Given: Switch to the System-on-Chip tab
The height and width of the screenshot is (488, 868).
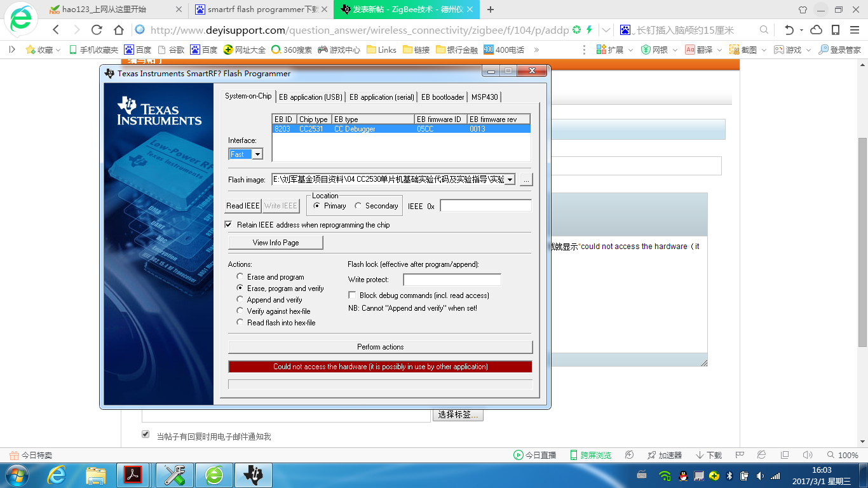Looking at the screenshot, I should (248, 96).
